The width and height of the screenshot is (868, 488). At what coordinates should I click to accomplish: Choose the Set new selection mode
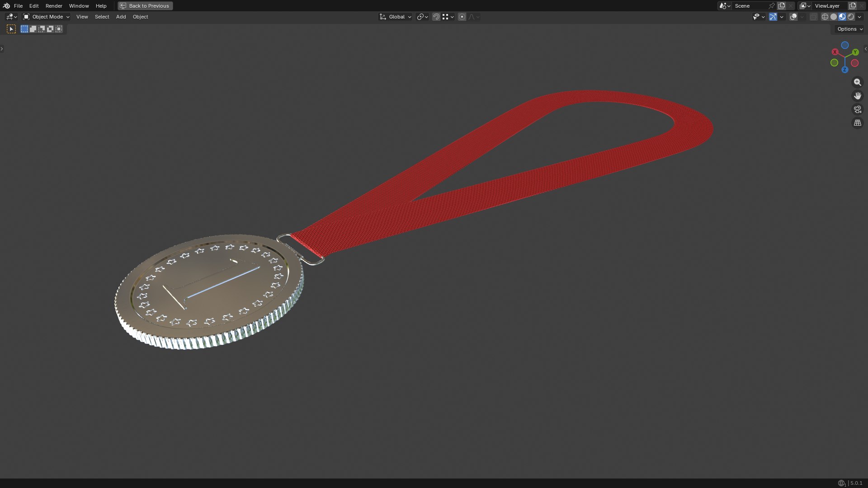point(24,29)
